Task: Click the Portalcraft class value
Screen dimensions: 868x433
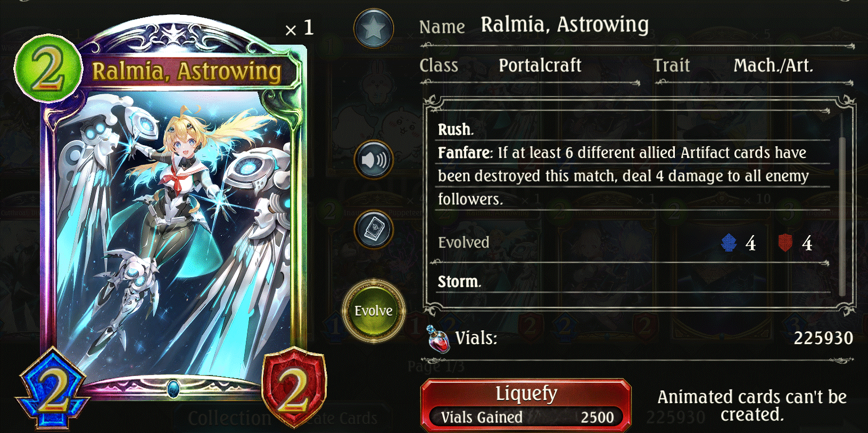Action: click(x=540, y=65)
